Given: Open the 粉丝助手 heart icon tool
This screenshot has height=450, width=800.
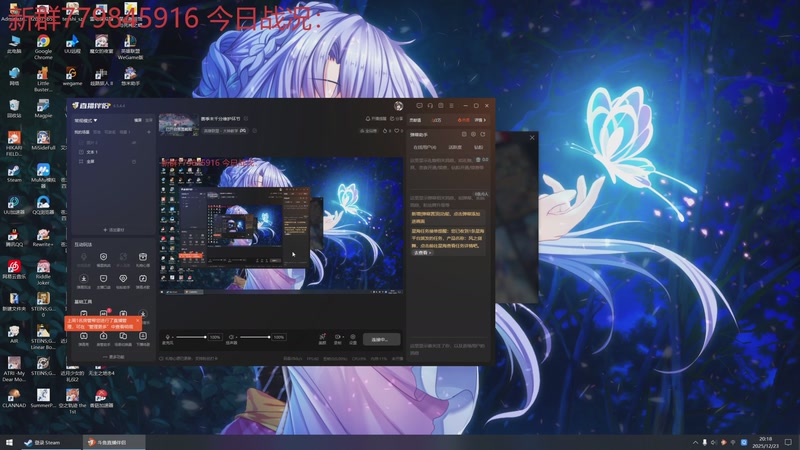Looking at the screenshot, I should pyautogui.click(x=123, y=281).
